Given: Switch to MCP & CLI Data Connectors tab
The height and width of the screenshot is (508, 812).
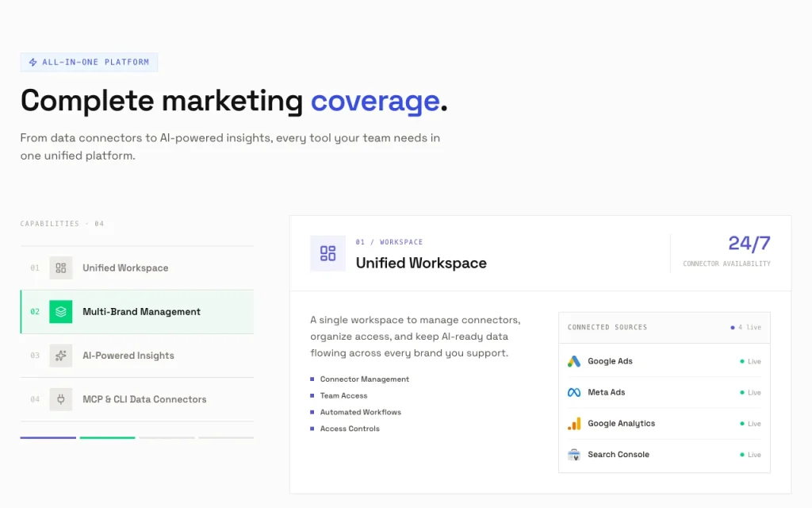Looking at the screenshot, I should 136,399.
